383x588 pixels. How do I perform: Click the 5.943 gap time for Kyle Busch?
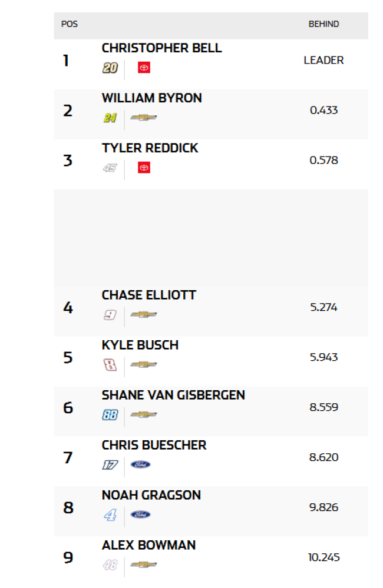point(323,357)
